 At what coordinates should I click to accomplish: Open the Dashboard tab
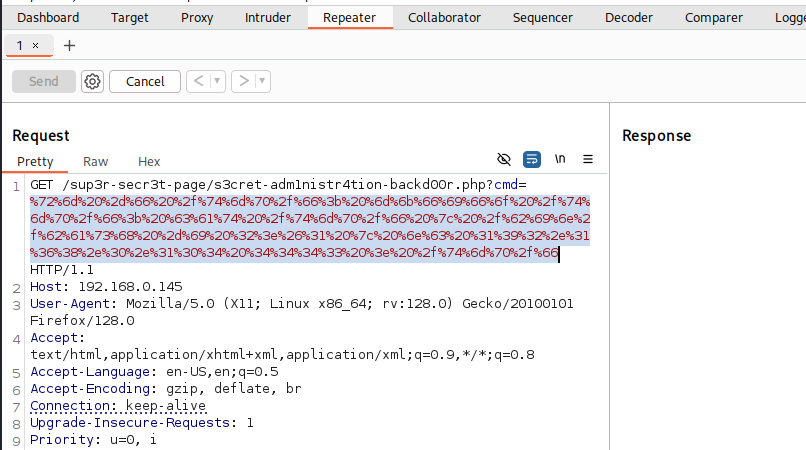[48, 17]
